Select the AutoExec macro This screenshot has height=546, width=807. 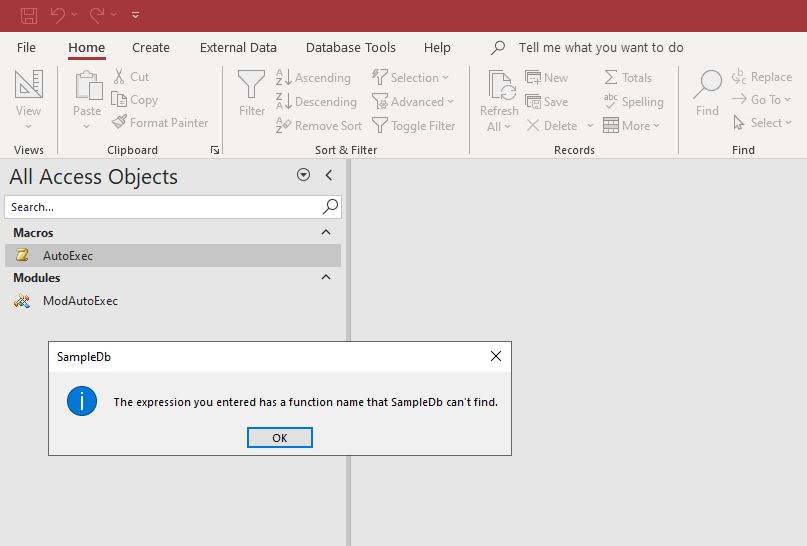pyautogui.click(x=173, y=255)
